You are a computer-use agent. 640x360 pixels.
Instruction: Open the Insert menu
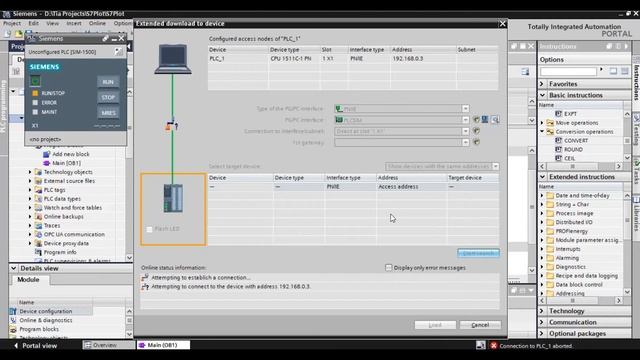pyautogui.click(x=74, y=23)
